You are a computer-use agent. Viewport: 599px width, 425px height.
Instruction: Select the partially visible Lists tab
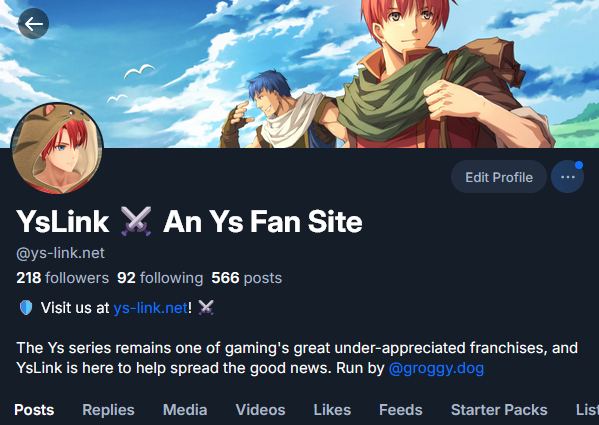587,410
